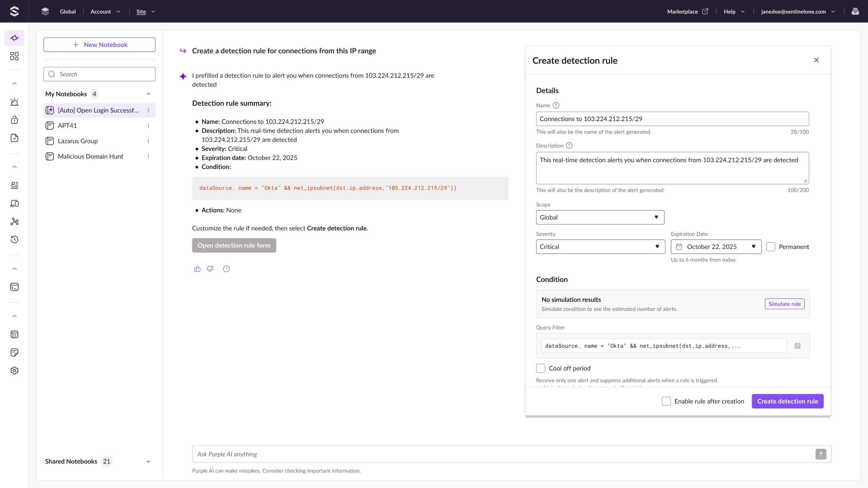Expand the Shared Notebooks section
Image resolution: width=868 pixels, height=488 pixels.
coord(148,462)
